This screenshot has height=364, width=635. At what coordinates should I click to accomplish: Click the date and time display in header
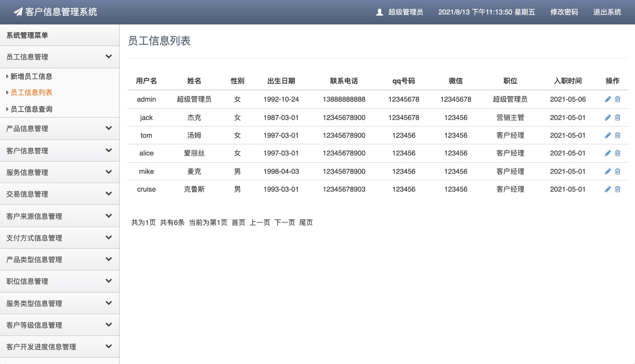(487, 12)
